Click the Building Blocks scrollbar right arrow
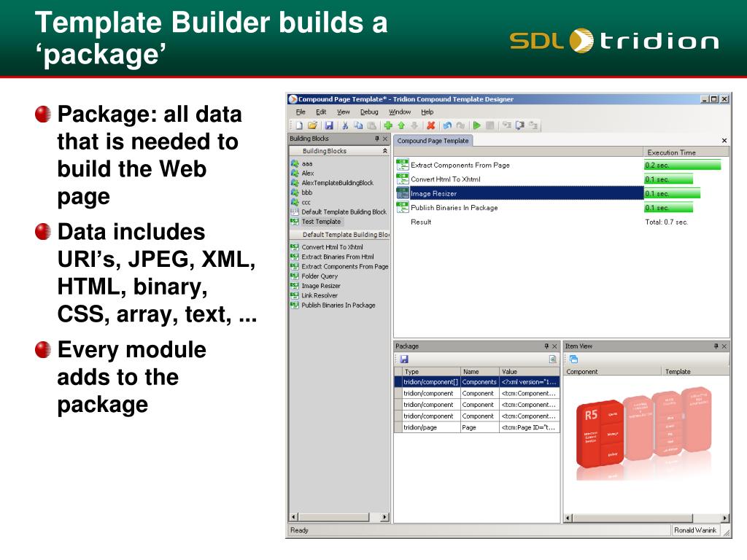747x560 pixels. [385, 517]
